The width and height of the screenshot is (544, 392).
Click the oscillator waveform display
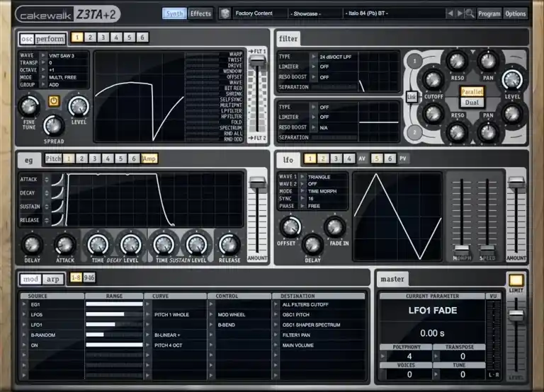140,97
